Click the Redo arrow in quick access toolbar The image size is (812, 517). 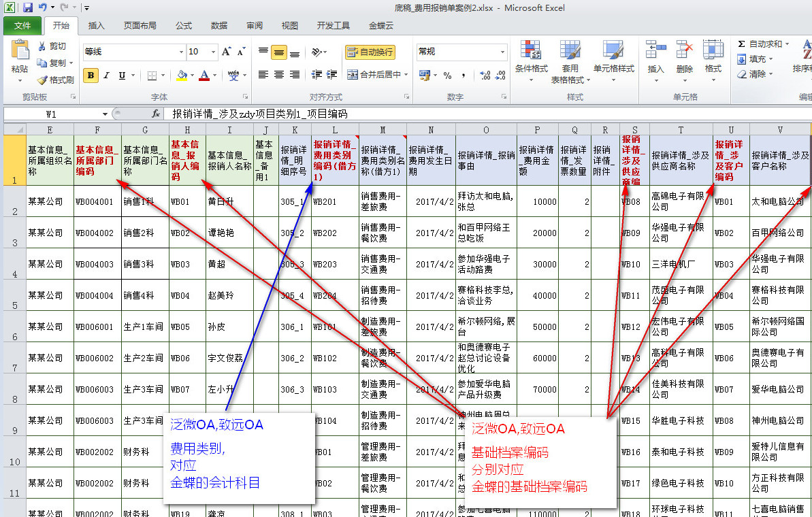coord(64,7)
